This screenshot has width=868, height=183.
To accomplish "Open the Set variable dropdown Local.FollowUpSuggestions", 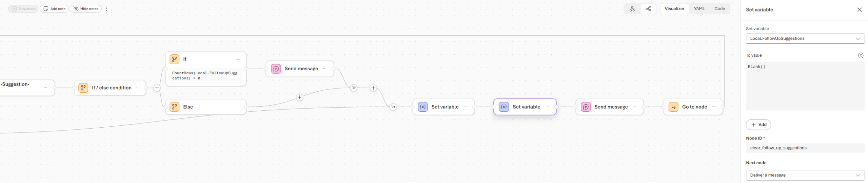I will coord(805,39).
